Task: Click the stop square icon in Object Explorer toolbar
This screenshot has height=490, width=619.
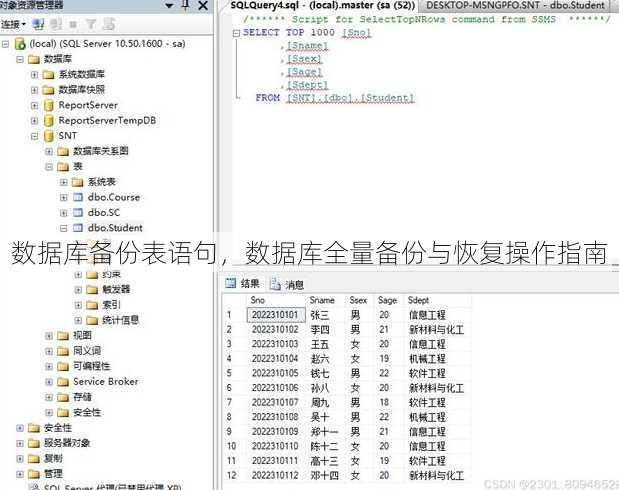Action: pyautogui.click(x=73, y=25)
